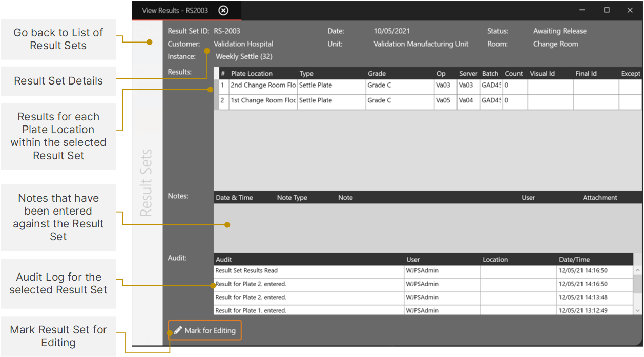Go back via the Result Sets sidebar

147,183
